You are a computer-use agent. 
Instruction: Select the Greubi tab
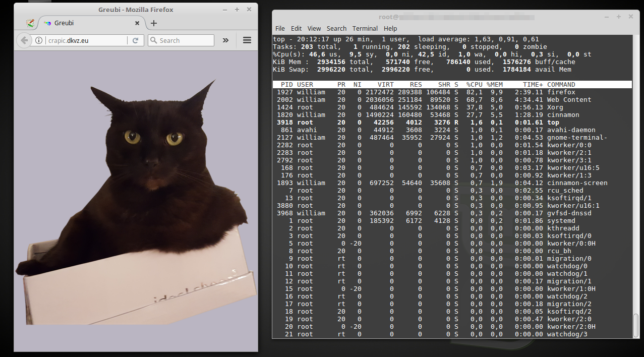[x=86, y=23]
